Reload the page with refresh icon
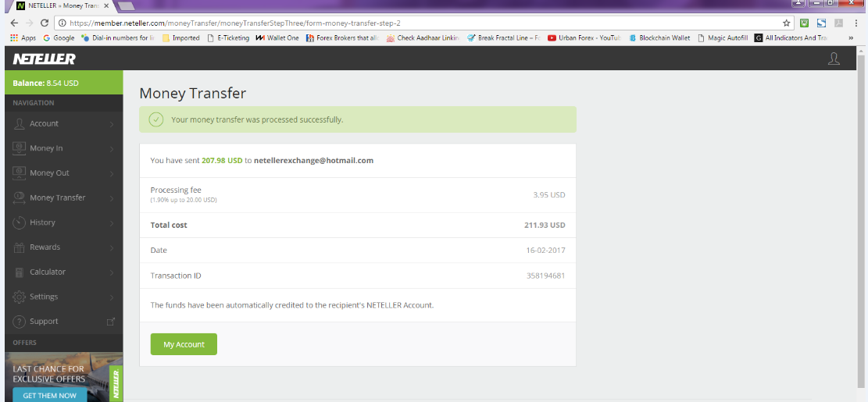 [x=45, y=23]
